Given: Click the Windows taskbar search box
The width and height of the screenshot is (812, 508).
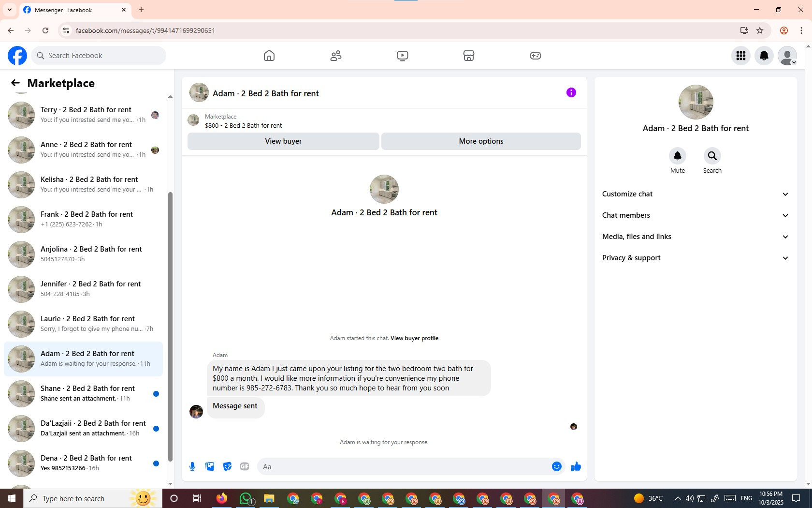Looking at the screenshot, I should click(93, 498).
